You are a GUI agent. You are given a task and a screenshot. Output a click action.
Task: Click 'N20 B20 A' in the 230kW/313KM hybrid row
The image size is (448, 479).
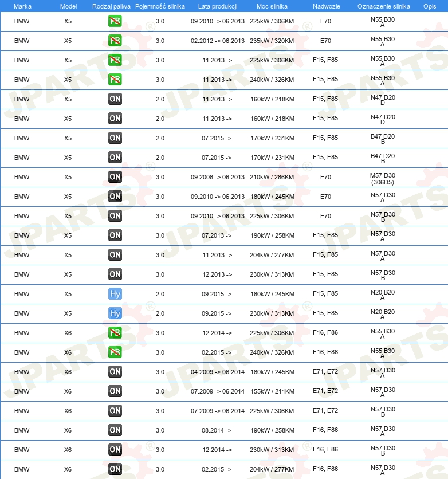point(383,314)
